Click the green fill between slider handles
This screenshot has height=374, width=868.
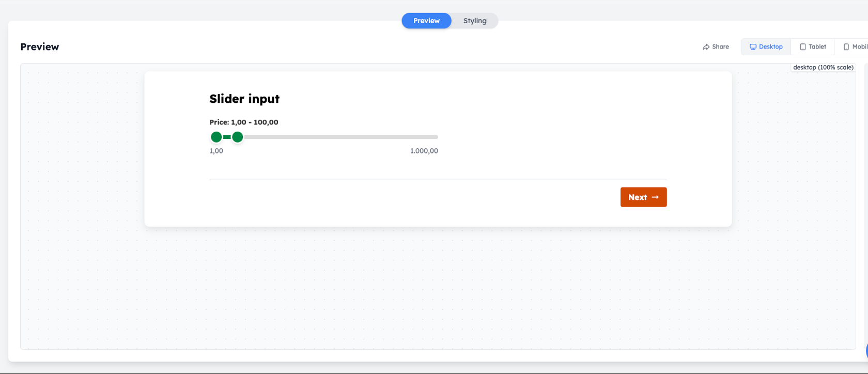[227, 137]
